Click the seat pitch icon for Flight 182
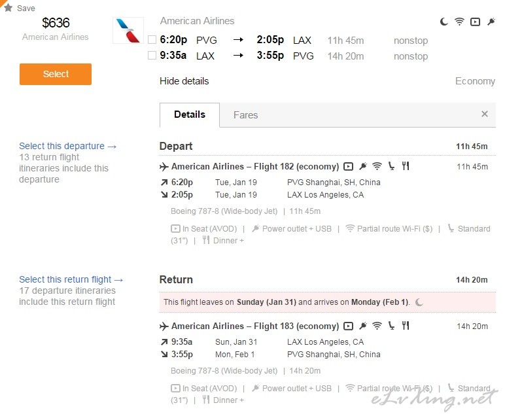The image size is (505, 420). pos(391,166)
